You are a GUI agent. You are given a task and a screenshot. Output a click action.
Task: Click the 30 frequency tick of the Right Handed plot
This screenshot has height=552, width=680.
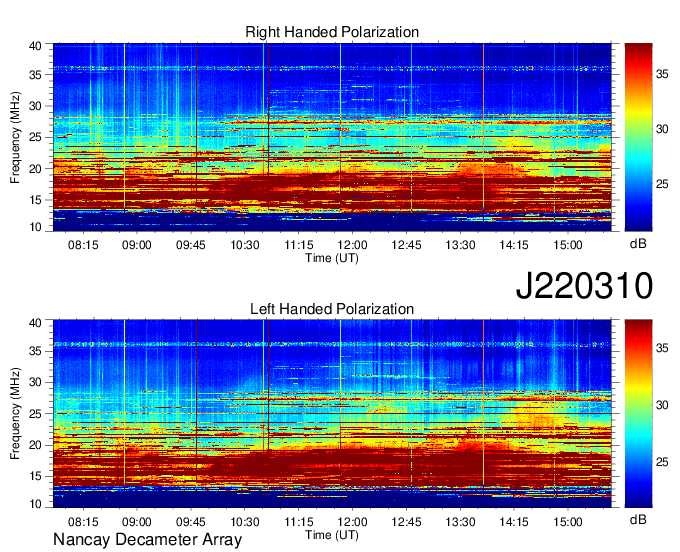[35, 106]
